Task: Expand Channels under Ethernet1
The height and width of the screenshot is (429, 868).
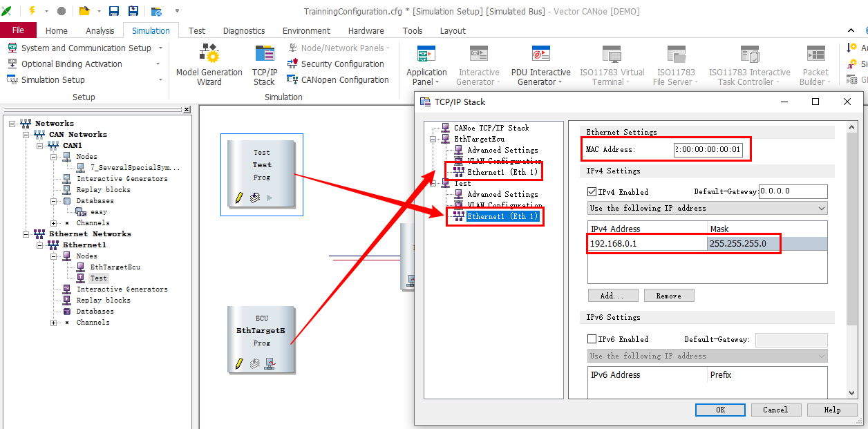Action: point(54,323)
